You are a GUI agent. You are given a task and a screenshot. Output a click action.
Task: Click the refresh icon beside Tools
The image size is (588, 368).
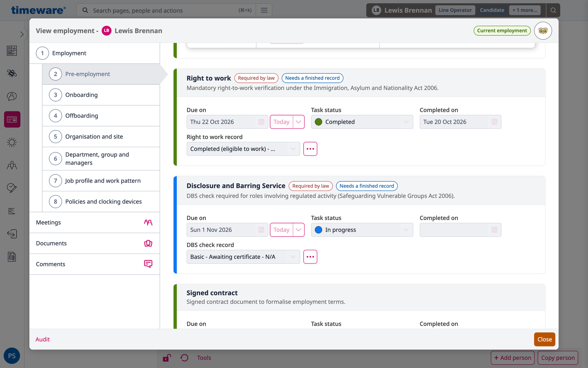pos(184,358)
